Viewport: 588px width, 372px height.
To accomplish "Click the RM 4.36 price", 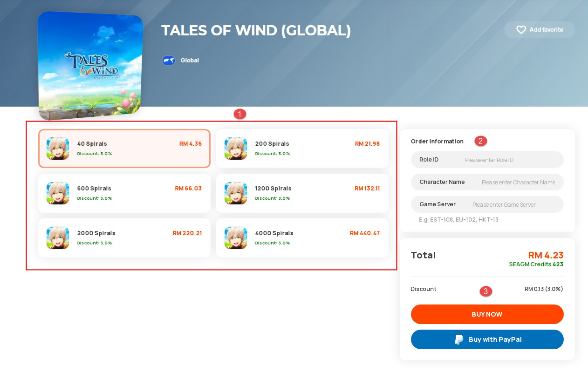I will coord(191,144).
